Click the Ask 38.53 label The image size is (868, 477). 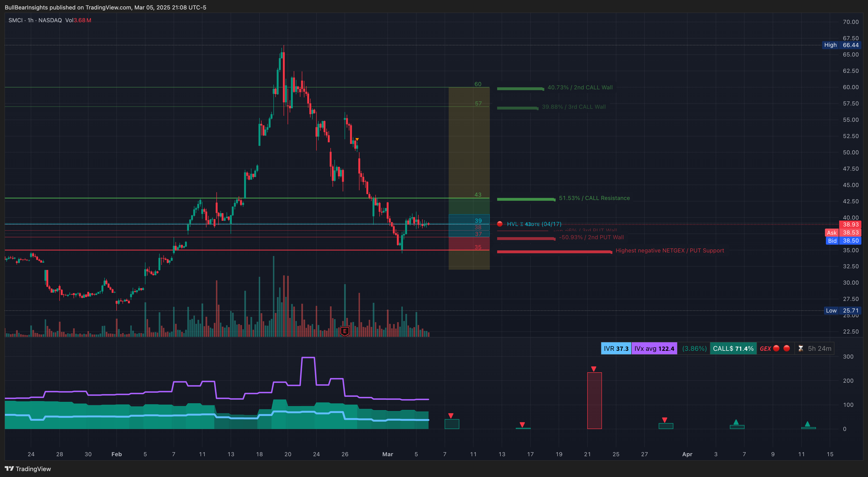843,233
